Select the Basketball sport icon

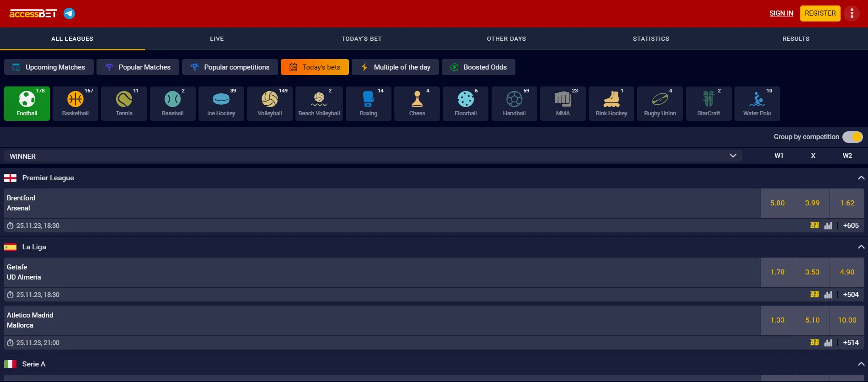[75, 103]
